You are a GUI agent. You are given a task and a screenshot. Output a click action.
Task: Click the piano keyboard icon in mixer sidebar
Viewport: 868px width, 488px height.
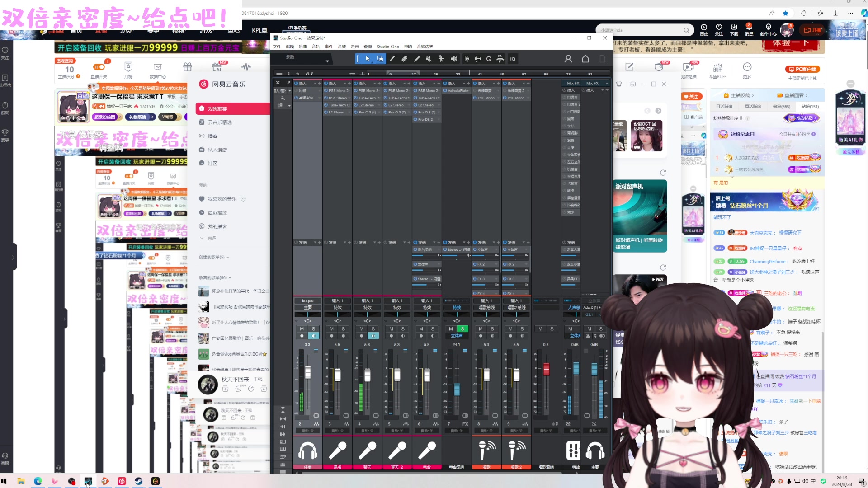(283, 449)
